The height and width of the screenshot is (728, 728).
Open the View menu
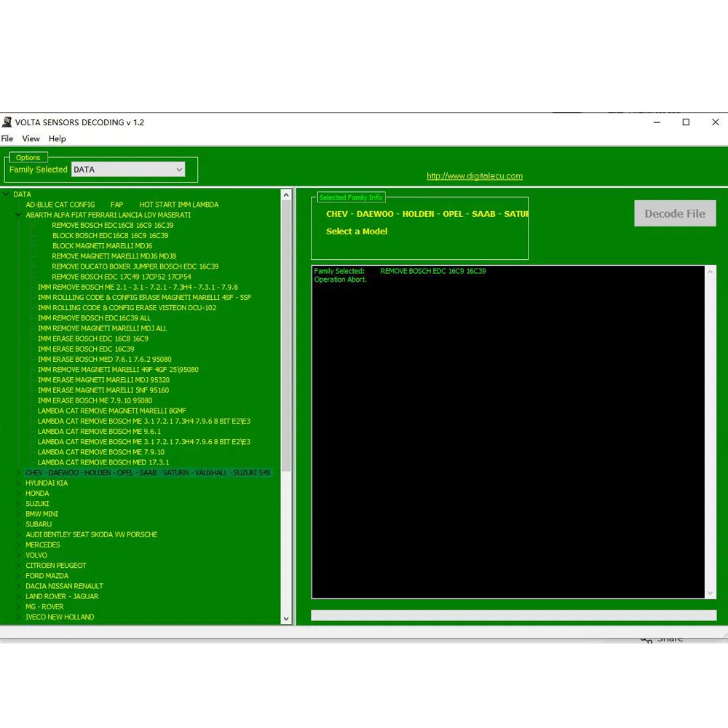tap(31, 138)
